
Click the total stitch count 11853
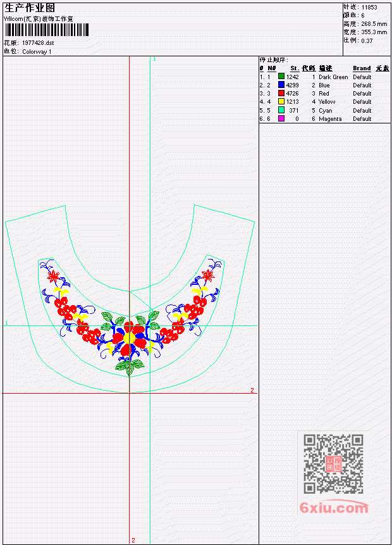pos(369,8)
